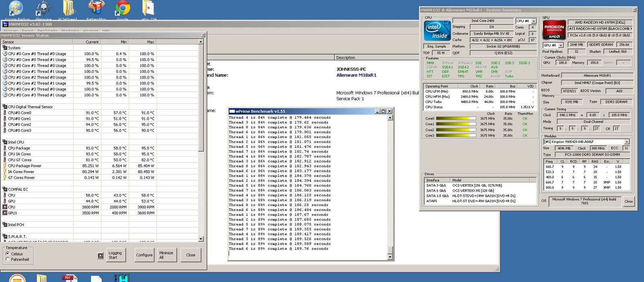Click the Logging Start button
The height and width of the screenshot is (282, 644).
coord(115,255)
